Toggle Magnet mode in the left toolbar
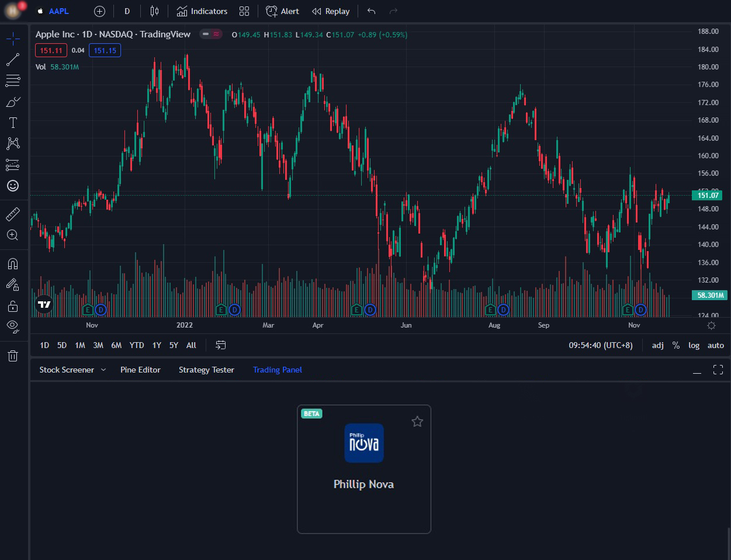 (13, 263)
